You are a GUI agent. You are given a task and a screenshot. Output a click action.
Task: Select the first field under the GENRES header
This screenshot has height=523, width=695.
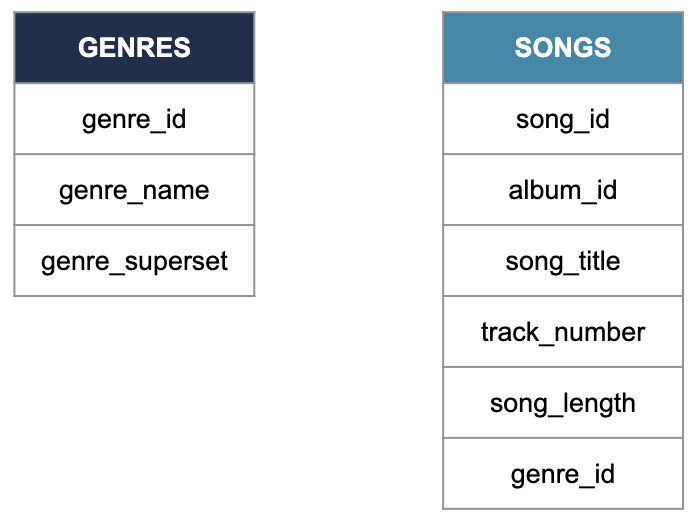(x=134, y=119)
